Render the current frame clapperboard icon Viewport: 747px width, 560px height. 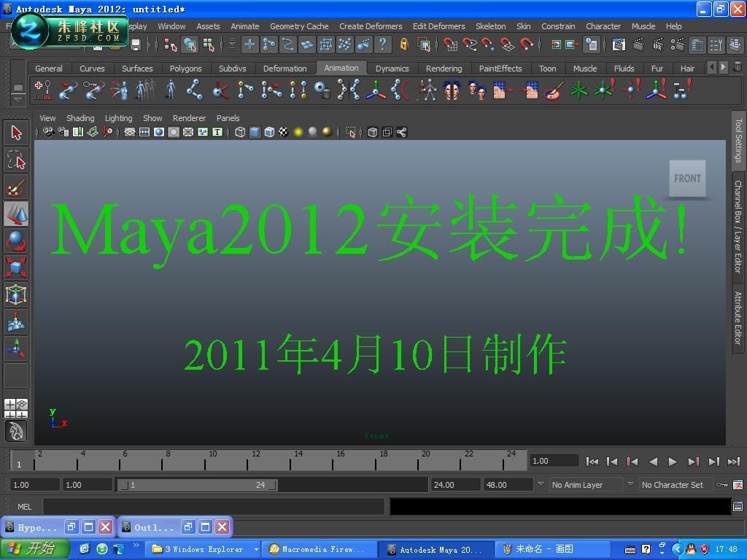pyautogui.click(x=638, y=44)
